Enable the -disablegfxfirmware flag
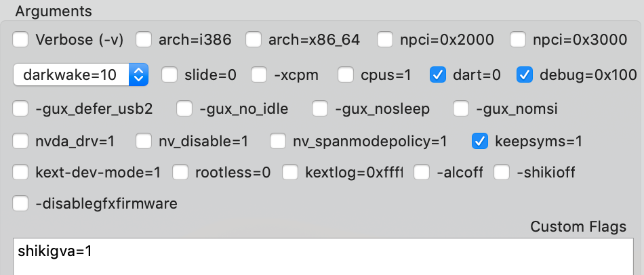644x275 pixels. pos(21,203)
